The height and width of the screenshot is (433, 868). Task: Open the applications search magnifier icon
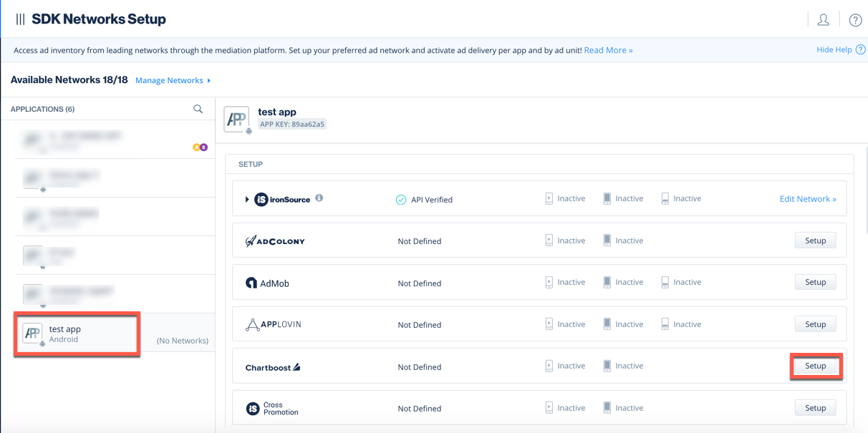point(198,108)
